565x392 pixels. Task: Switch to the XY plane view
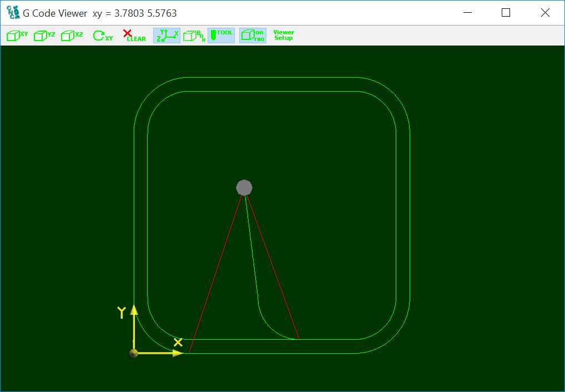click(17, 36)
